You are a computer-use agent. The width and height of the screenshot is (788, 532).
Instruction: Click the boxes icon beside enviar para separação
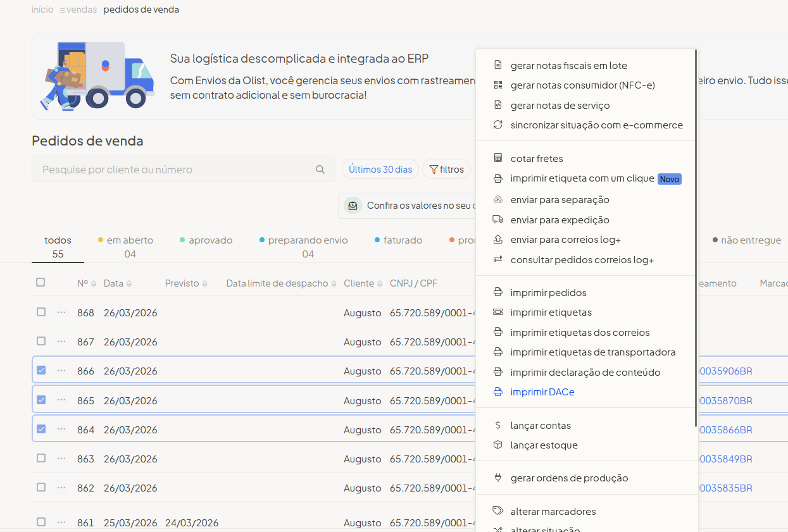498,199
